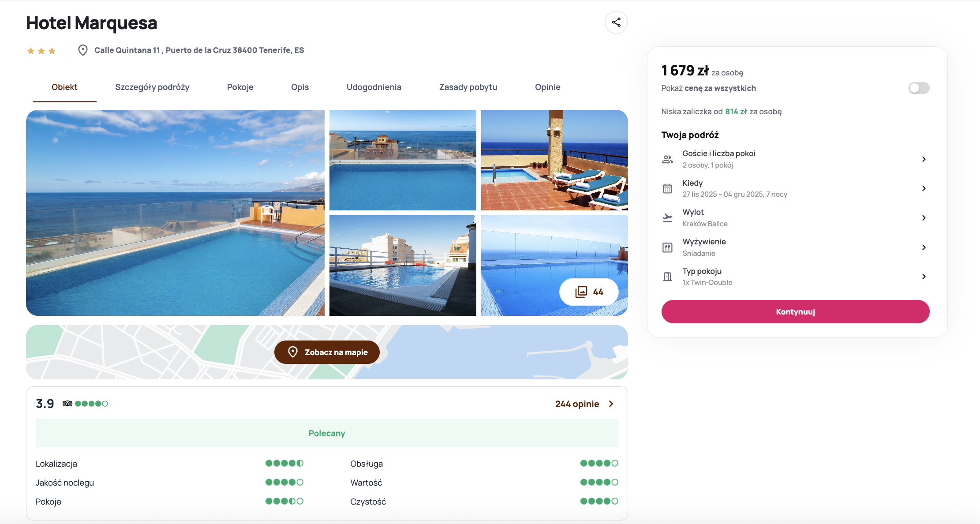Click the hotel address Calle Quintana 11
Viewport: 980px width, 524px height.
[199, 50]
